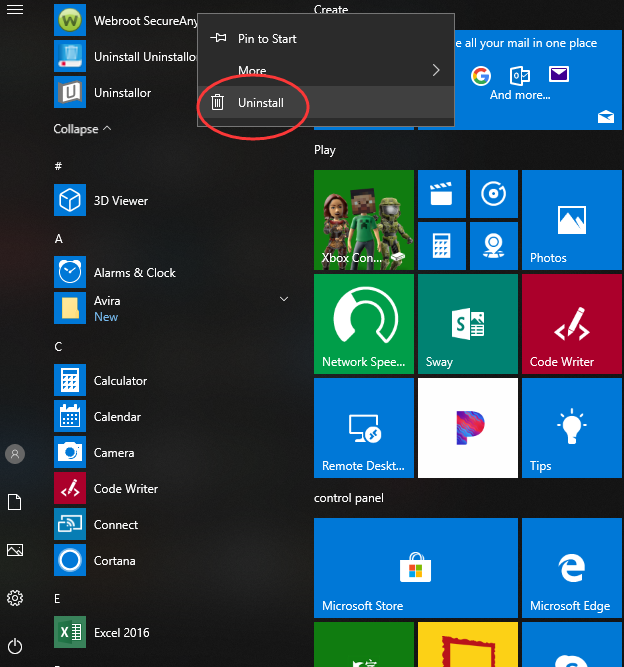The width and height of the screenshot is (624, 667).
Task: Click the Play group header
Action: [x=325, y=150]
